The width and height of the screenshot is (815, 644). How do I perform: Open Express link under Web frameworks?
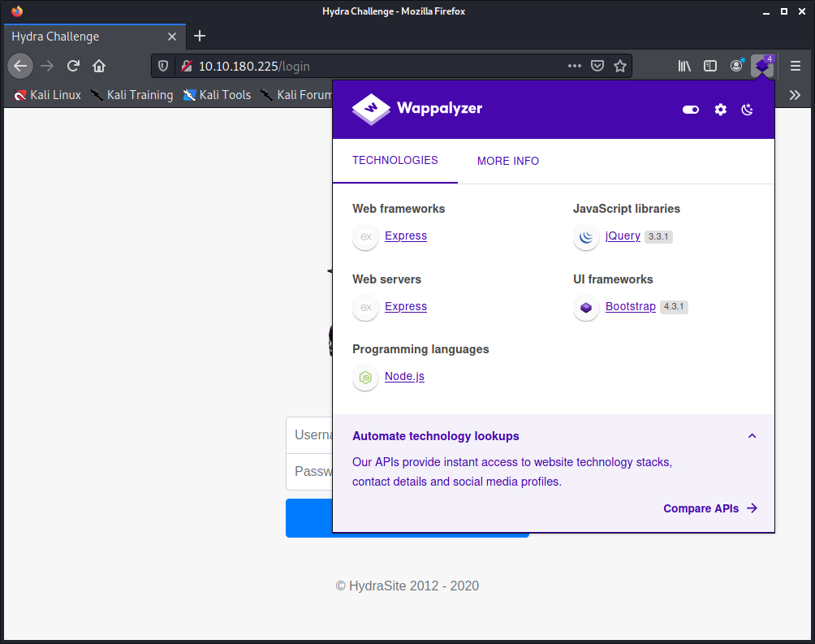coord(405,236)
